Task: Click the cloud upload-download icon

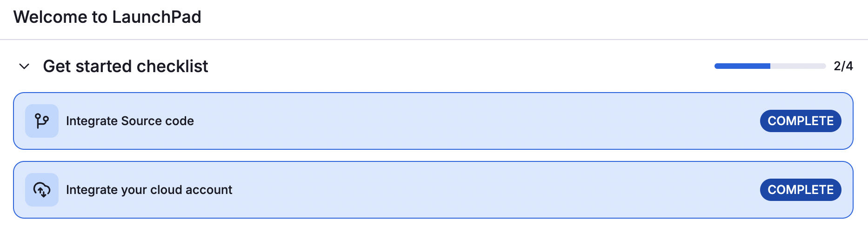Action: pyautogui.click(x=42, y=190)
